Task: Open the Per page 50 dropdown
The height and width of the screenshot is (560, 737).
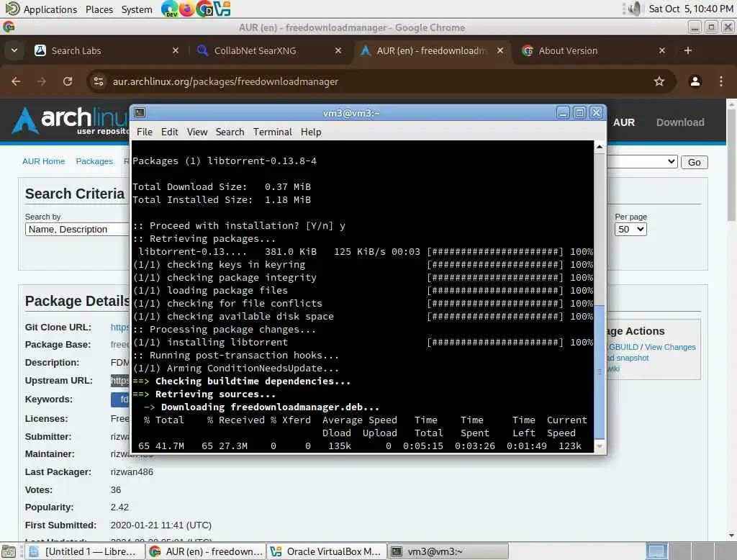Action: 630,229
